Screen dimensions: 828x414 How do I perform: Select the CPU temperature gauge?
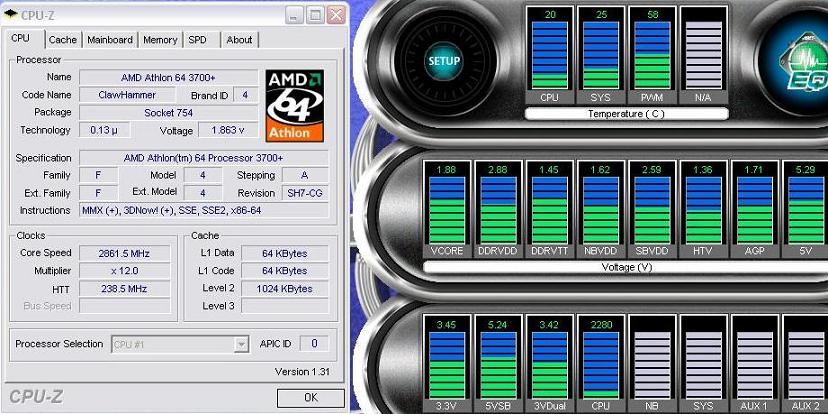[x=549, y=55]
